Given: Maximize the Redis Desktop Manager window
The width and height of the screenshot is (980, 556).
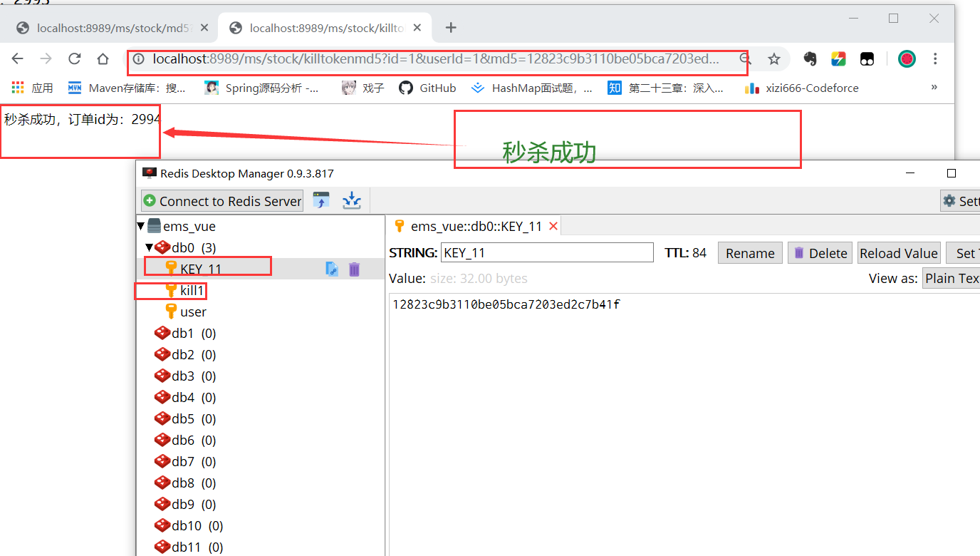Looking at the screenshot, I should point(951,173).
